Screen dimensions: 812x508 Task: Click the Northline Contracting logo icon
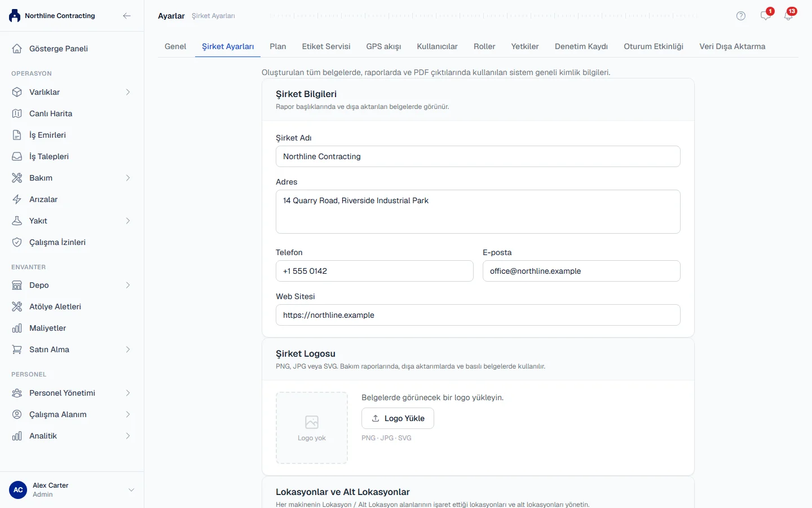click(x=15, y=16)
